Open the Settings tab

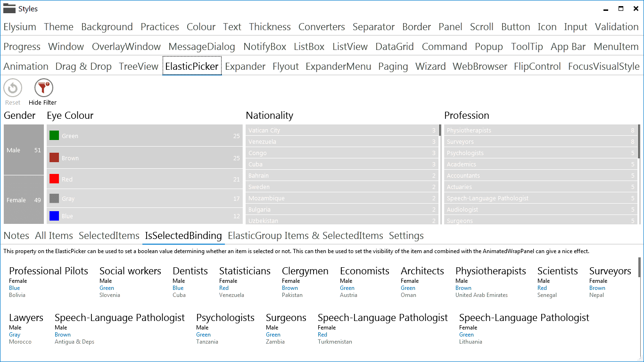406,236
